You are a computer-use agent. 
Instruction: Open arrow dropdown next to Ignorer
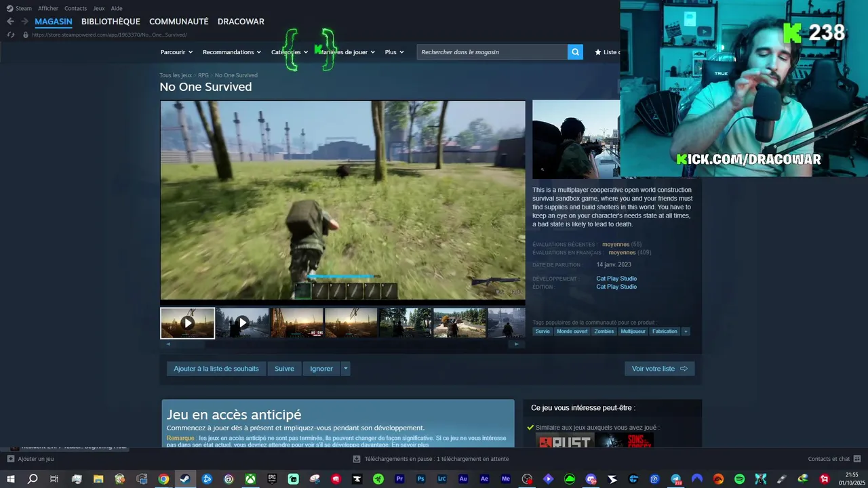tap(345, 369)
